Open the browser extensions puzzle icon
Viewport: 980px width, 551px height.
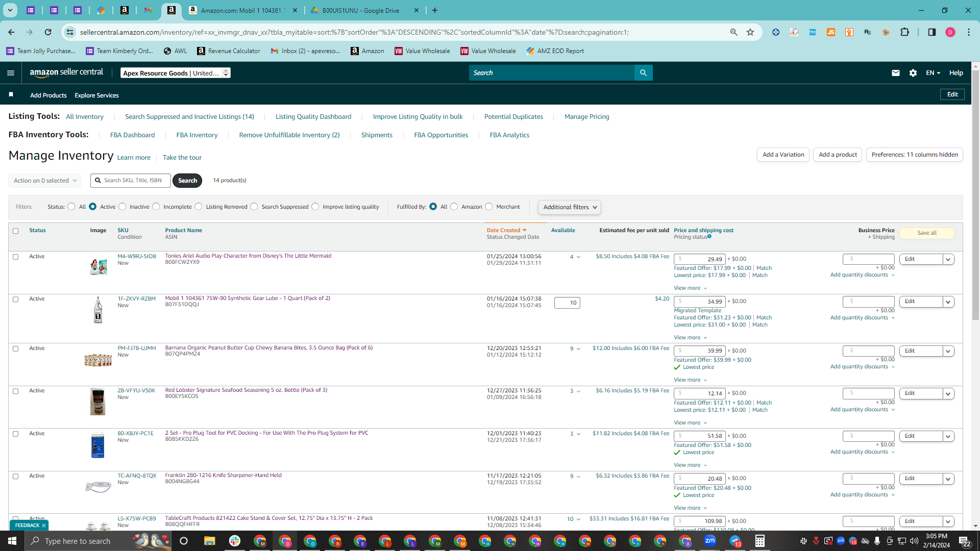click(904, 32)
